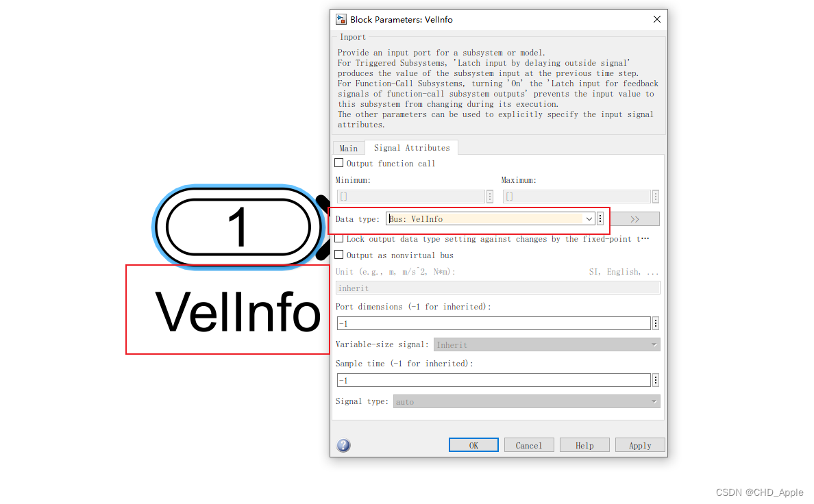
Task: Click the OK button
Action: [473, 445]
